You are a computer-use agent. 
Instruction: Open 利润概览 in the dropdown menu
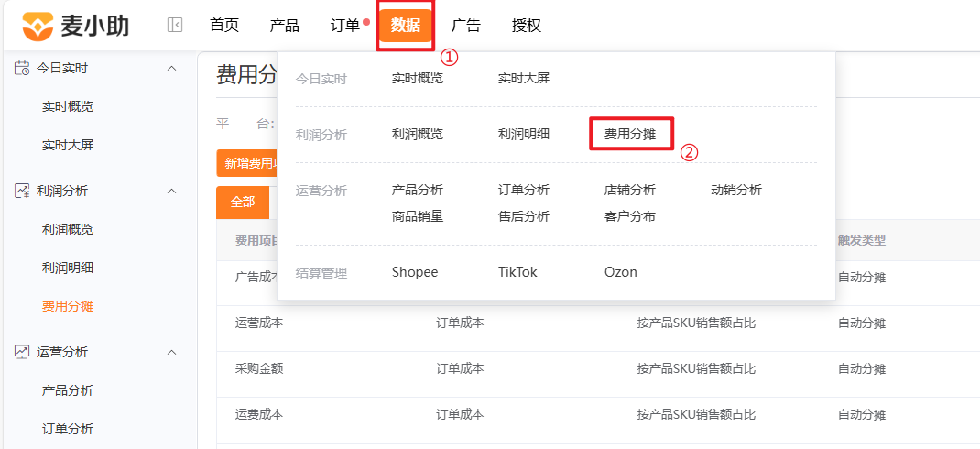click(418, 134)
